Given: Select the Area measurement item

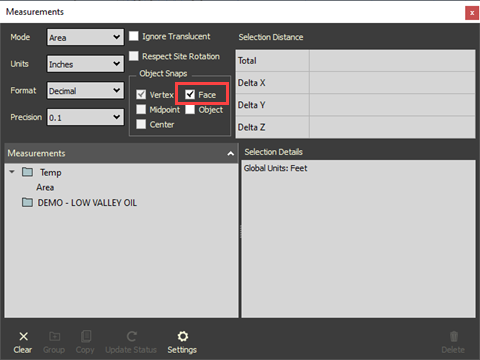Looking at the screenshot, I should click(45, 187).
